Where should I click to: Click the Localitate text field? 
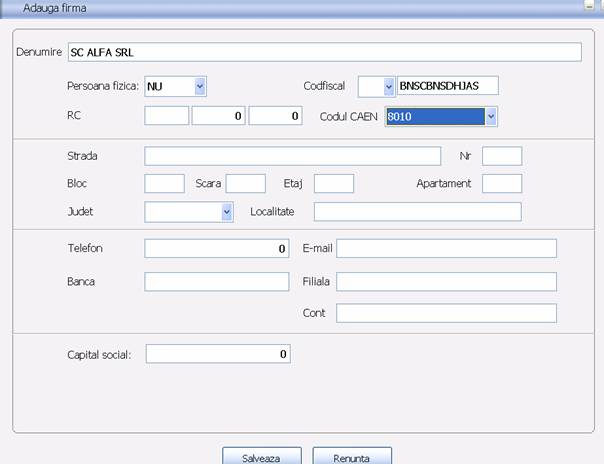click(x=417, y=212)
